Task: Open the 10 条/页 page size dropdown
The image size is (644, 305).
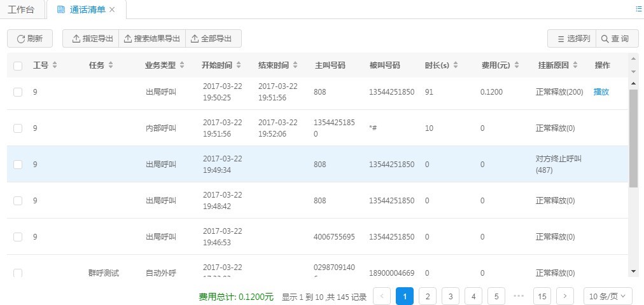Action: (x=608, y=296)
